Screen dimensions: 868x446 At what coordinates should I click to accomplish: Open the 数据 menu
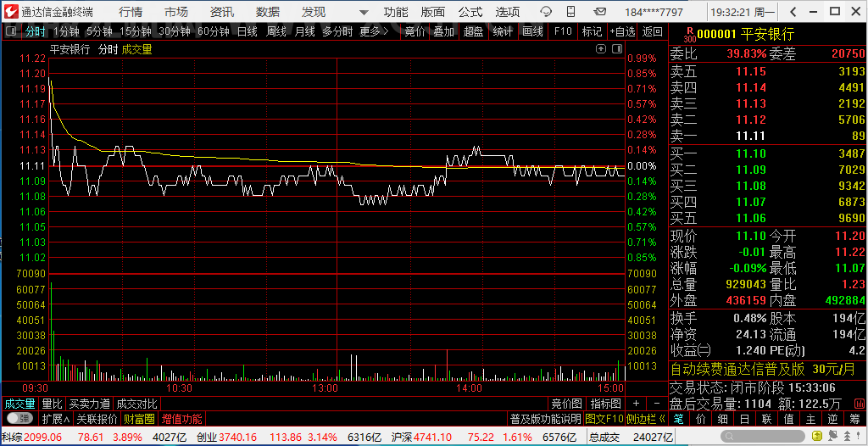[x=268, y=12]
